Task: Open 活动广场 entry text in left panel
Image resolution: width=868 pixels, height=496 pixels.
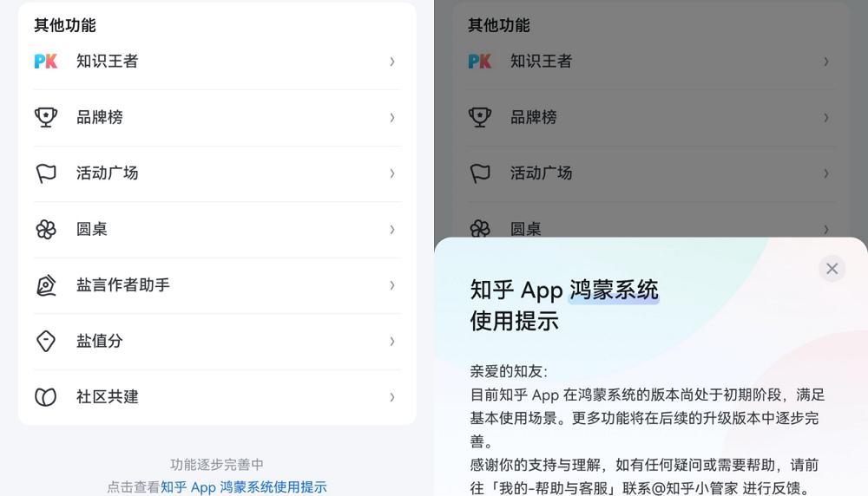Action: 107,173
